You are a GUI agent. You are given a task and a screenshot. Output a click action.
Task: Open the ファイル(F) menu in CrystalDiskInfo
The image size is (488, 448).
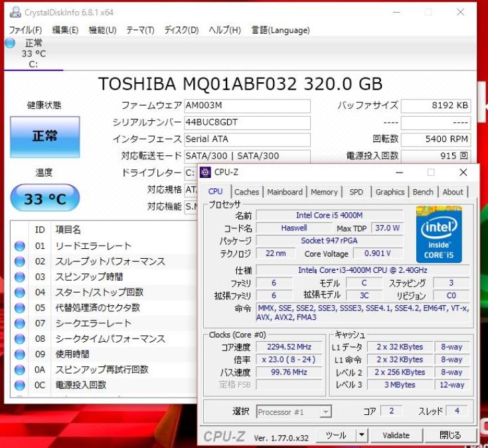pos(25,30)
